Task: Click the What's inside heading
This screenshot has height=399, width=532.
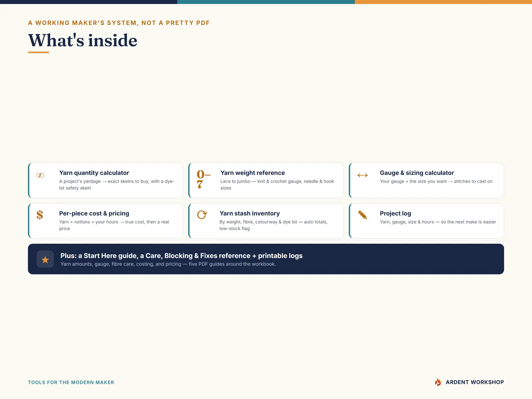Action: click(83, 41)
